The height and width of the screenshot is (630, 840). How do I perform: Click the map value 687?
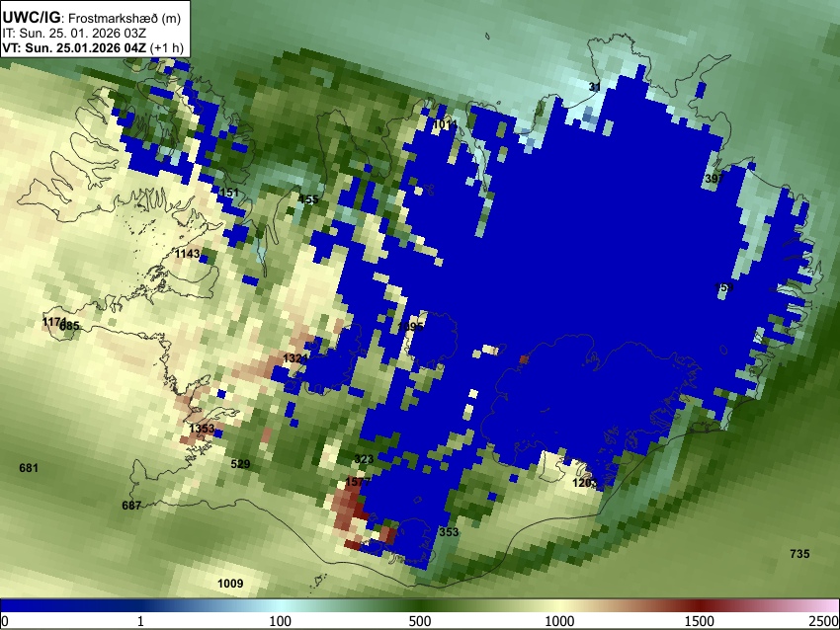coord(131,506)
